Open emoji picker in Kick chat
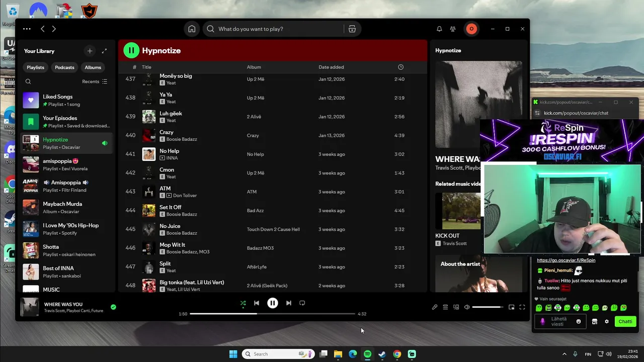Viewport: 644px width, 362px height. 579,322
